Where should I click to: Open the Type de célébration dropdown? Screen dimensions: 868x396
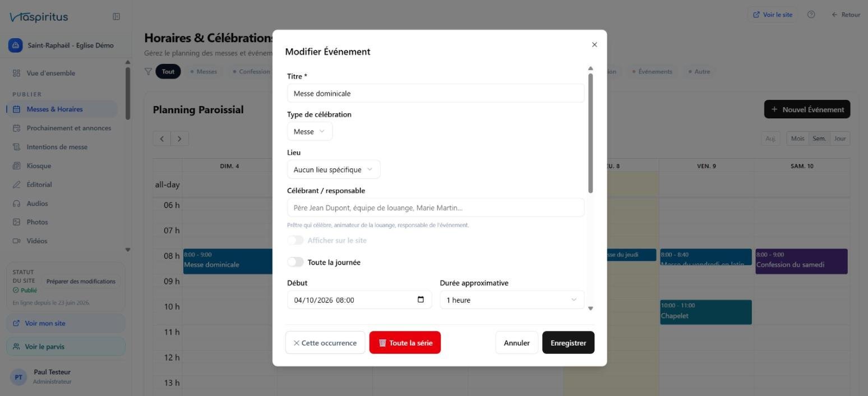tap(310, 131)
